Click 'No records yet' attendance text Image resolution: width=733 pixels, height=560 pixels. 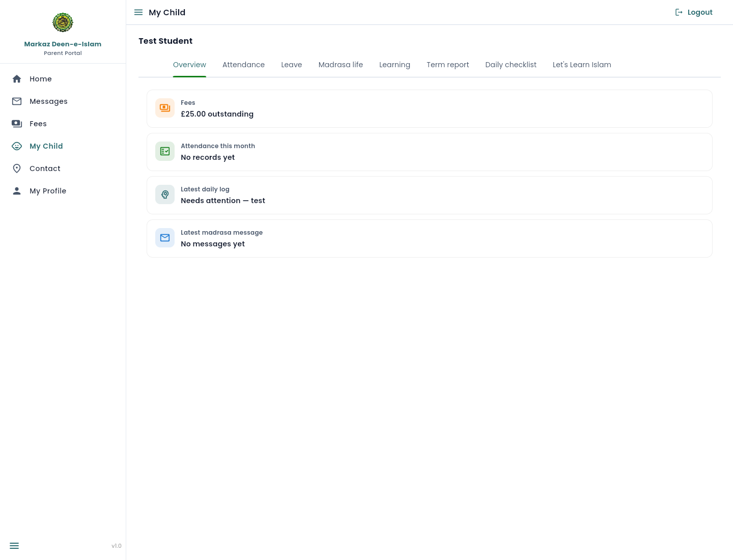click(x=208, y=157)
